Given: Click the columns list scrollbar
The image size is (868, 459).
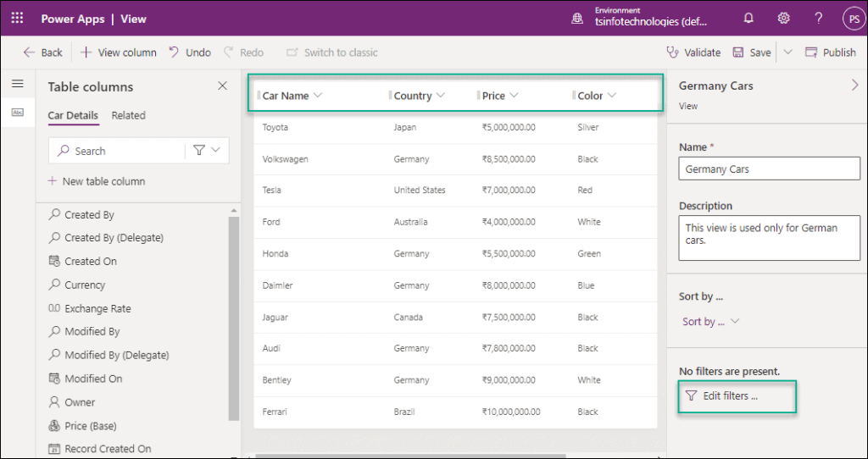Looking at the screenshot, I should [234, 318].
